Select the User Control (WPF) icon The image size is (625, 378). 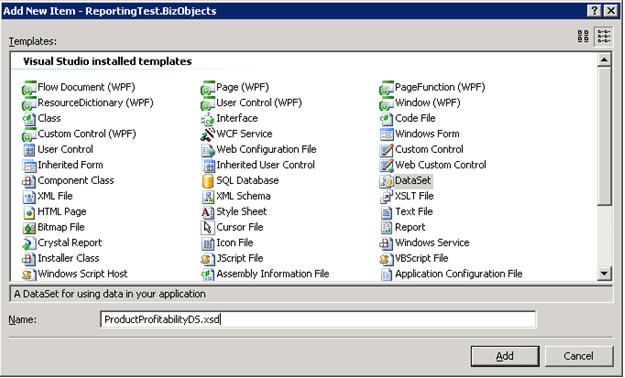pos(208,103)
